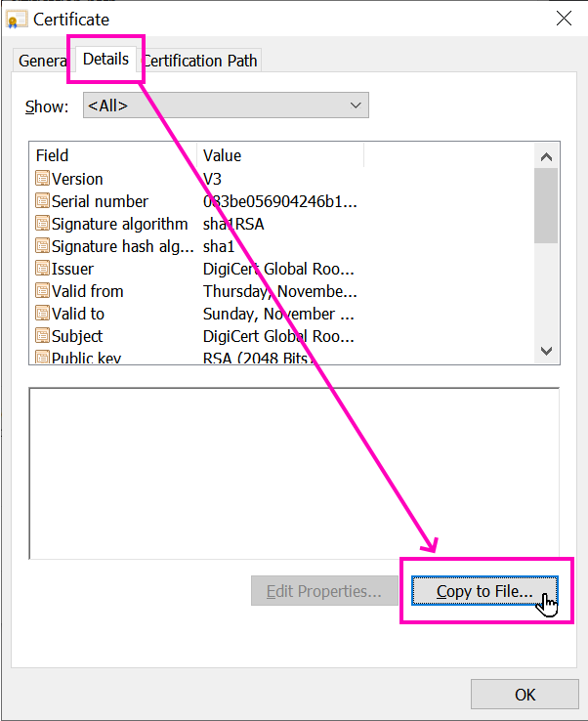Click the Valid from field icon

coord(42,290)
